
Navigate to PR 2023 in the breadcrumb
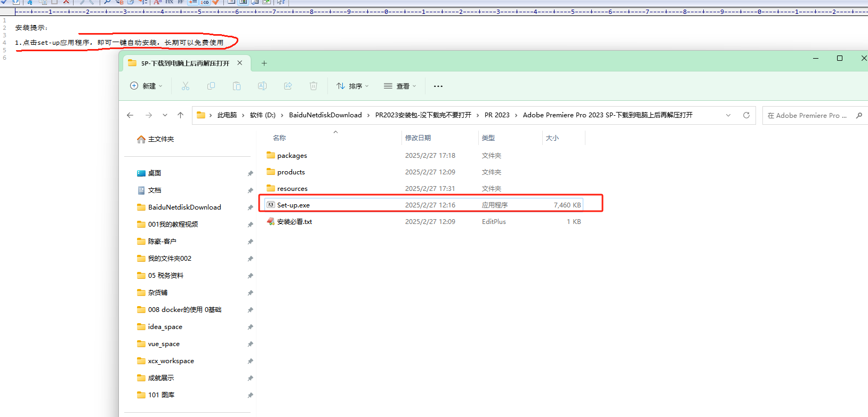497,115
